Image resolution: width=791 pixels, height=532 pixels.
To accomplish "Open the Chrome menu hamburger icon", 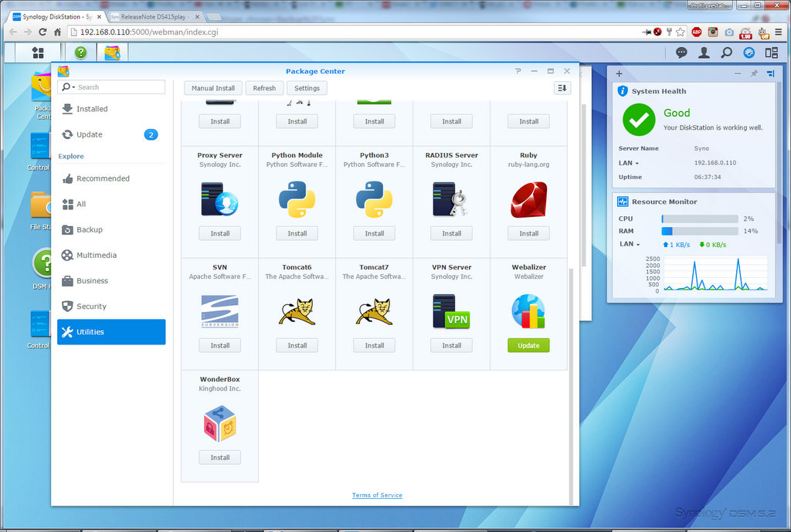I will [779, 32].
